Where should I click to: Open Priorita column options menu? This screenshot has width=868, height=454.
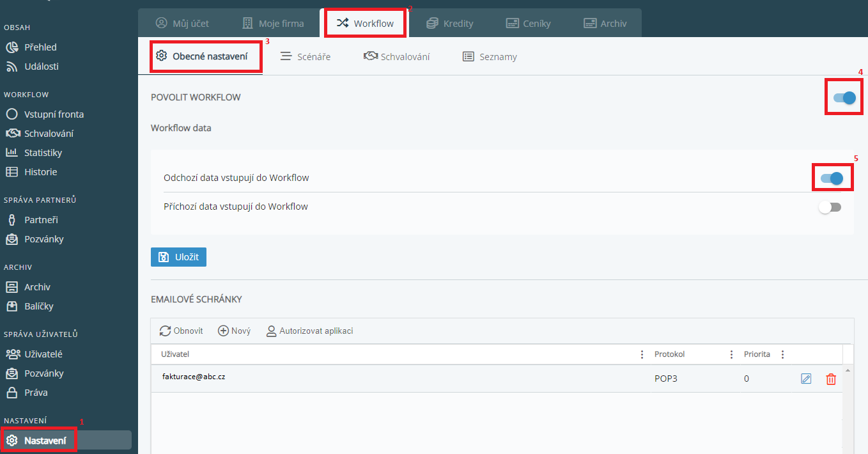pyautogui.click(x=782, y=354)
